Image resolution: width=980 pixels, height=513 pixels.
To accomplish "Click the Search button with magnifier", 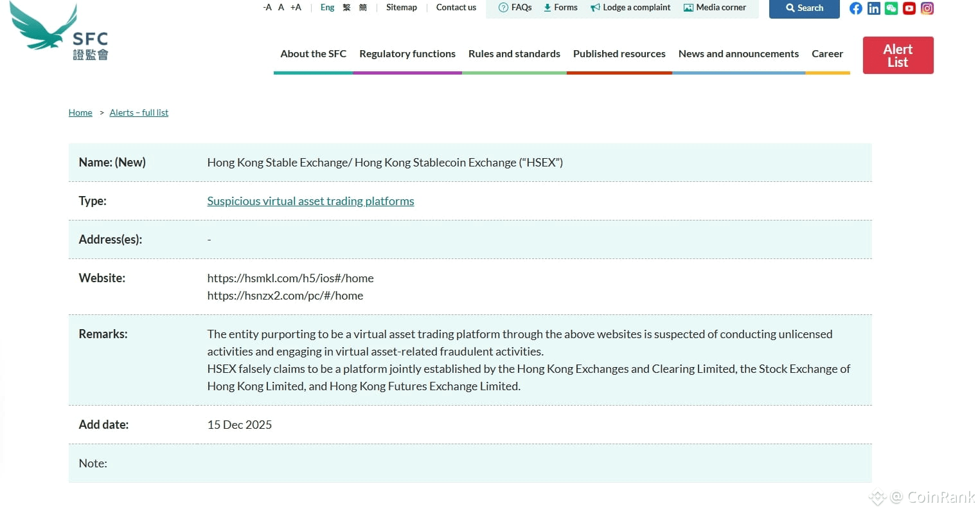I will [x=804, y=8].
